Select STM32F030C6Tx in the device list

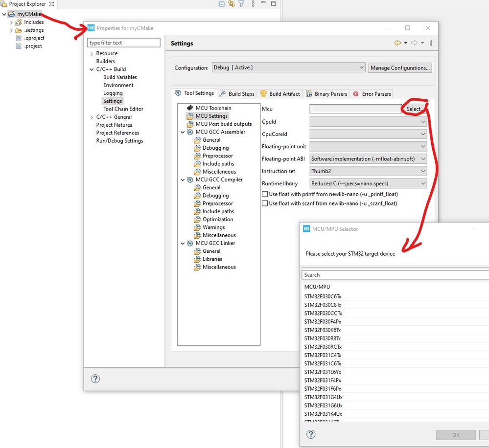323,296
